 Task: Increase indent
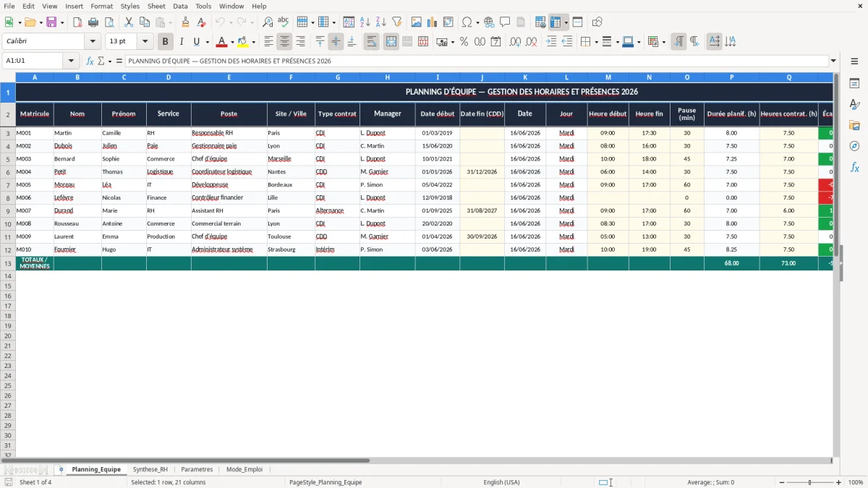[x=551, y=42]
